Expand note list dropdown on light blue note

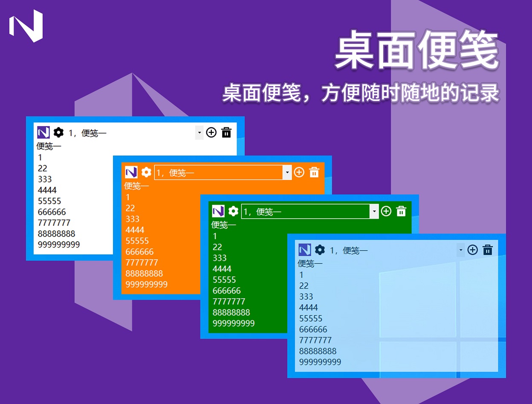click(460, 250)
